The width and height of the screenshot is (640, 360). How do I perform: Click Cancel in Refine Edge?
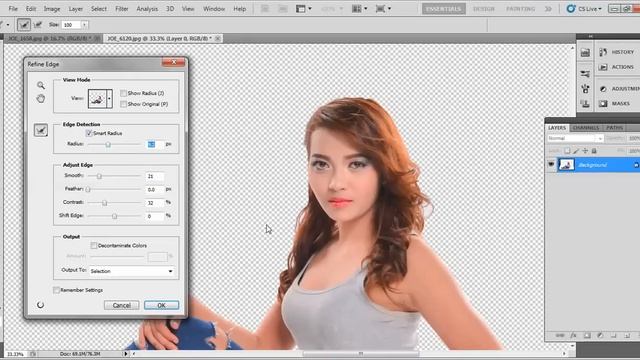[x=122, y=305]
